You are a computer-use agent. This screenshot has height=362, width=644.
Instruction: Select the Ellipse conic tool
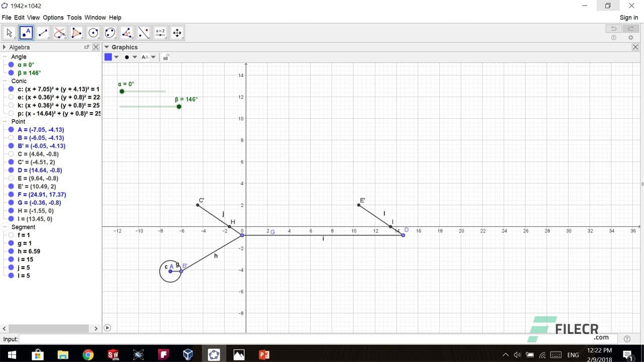coord(111,32)
